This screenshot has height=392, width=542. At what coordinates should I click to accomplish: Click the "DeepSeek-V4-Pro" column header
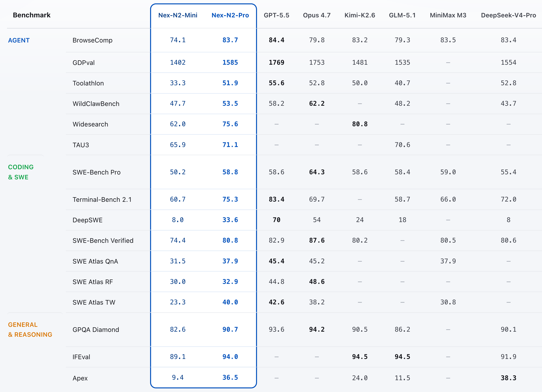508,15
